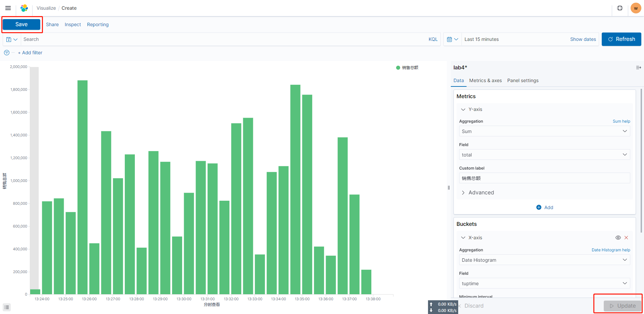This screenshot has width=644, height=314.
Task: Open the date quick menu calendar
Action: pyautogui.click(x=452, y=39)
